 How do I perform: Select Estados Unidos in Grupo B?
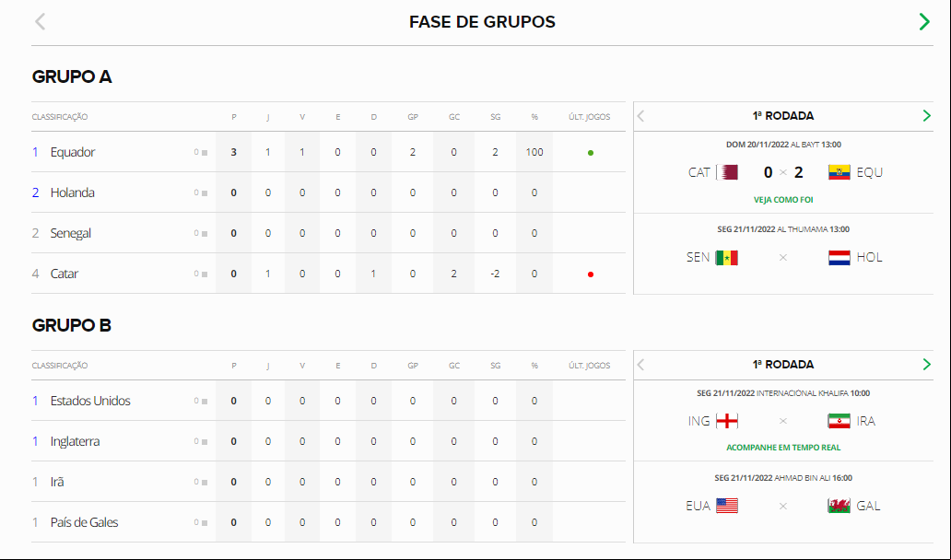coord(328,401)
